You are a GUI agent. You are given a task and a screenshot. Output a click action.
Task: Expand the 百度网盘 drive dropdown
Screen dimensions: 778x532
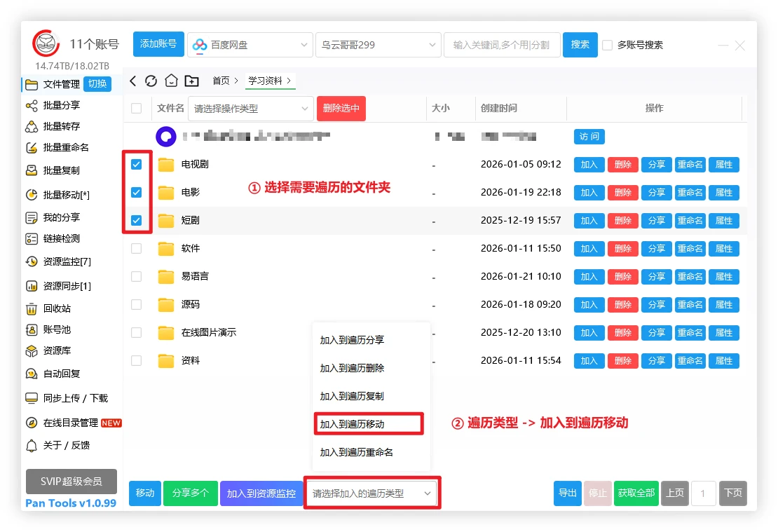tap(250, 45)
